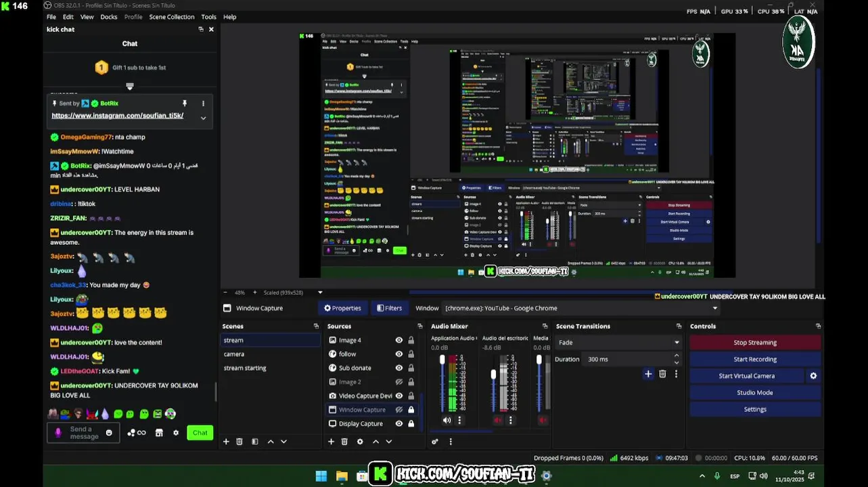
Task: Open Audio del escritorio three-dot menu
Action: (511, 420)
